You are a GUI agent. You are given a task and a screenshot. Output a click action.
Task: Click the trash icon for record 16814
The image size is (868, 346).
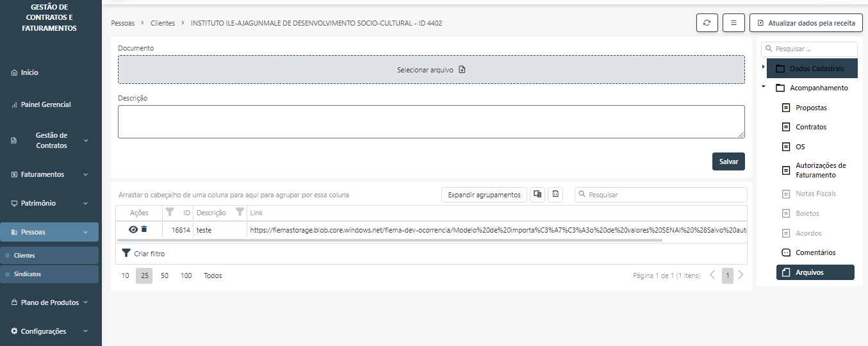pyautogui.click(x=144, y=229)
